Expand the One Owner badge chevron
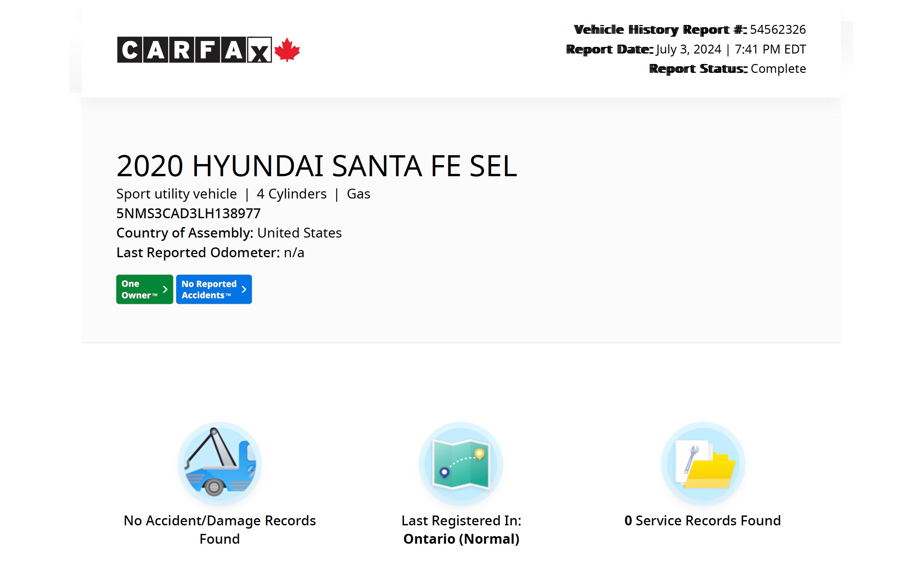Screen dimensions: 920x588 pos(165,289)
